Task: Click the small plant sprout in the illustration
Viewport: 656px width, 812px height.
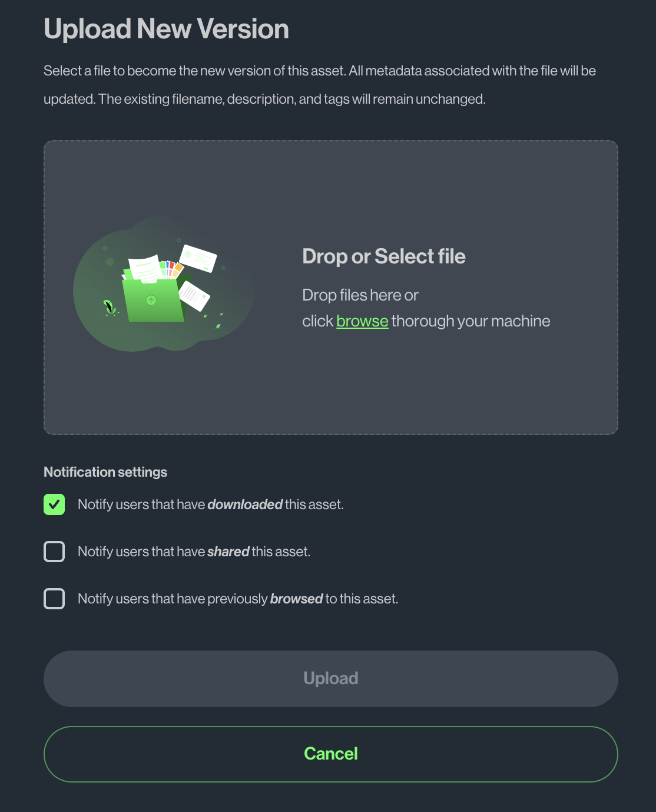Action: (110, 306)
